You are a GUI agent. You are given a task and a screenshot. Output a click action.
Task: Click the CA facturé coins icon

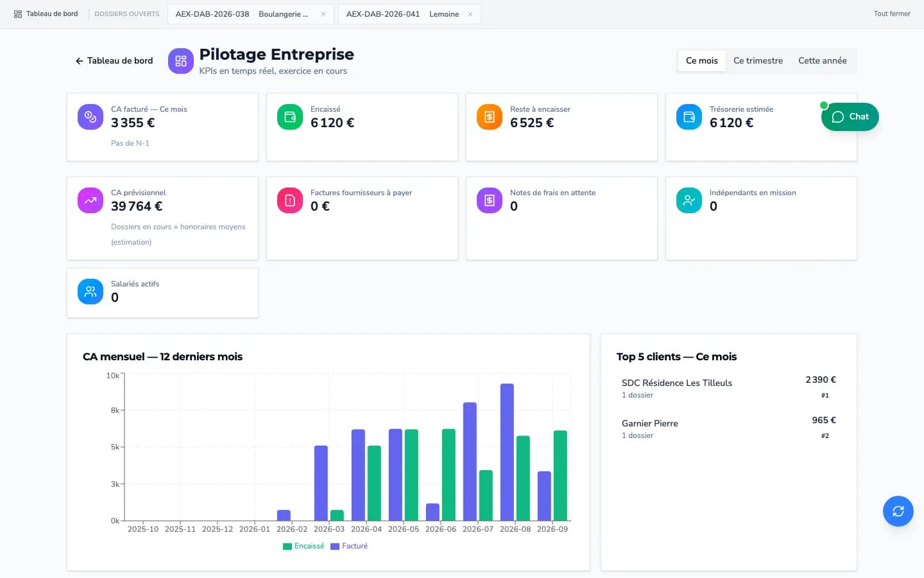click(90, 117)
